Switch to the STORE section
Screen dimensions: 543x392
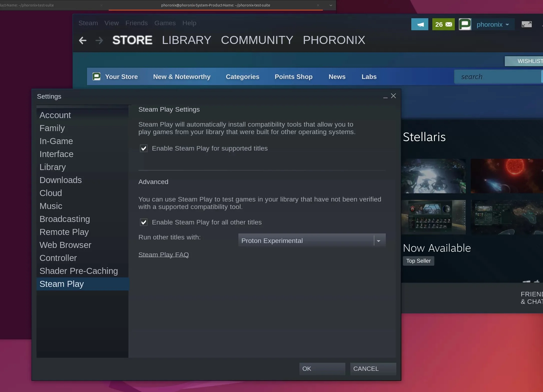(x=132, y=40)
